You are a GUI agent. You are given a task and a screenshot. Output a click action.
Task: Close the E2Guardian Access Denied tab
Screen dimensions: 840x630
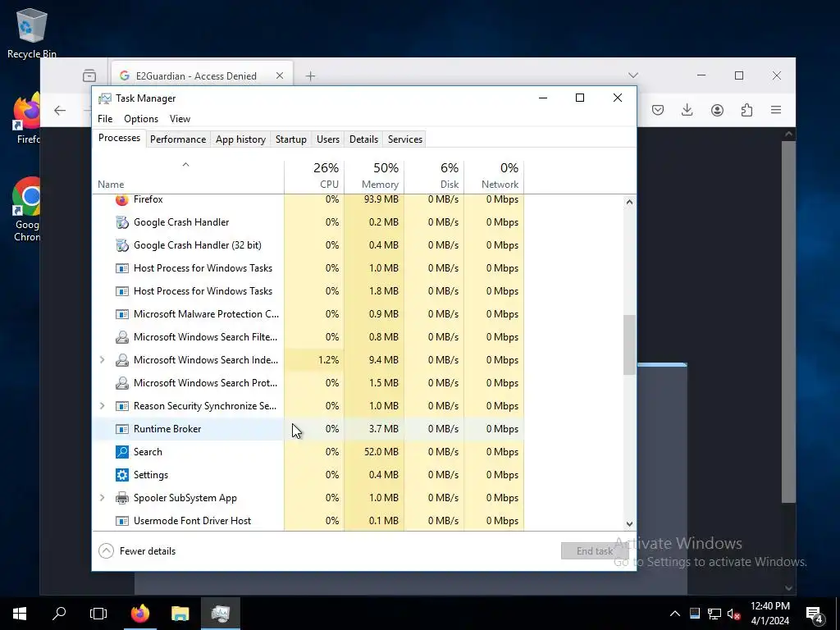click(x=280, y=76)
